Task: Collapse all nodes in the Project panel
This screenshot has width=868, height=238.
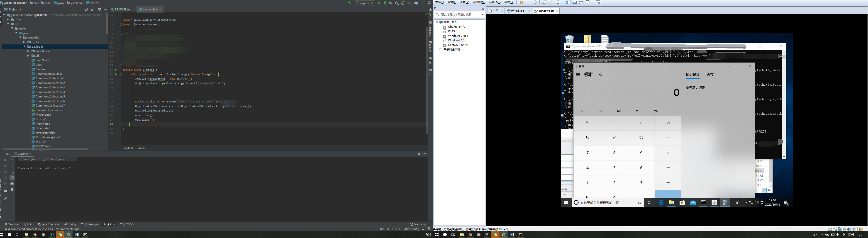Action: click(92, 10)
